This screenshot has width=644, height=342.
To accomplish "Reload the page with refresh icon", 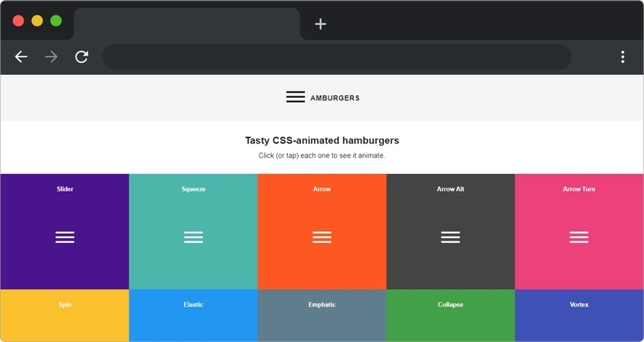I will click(81, 56).
